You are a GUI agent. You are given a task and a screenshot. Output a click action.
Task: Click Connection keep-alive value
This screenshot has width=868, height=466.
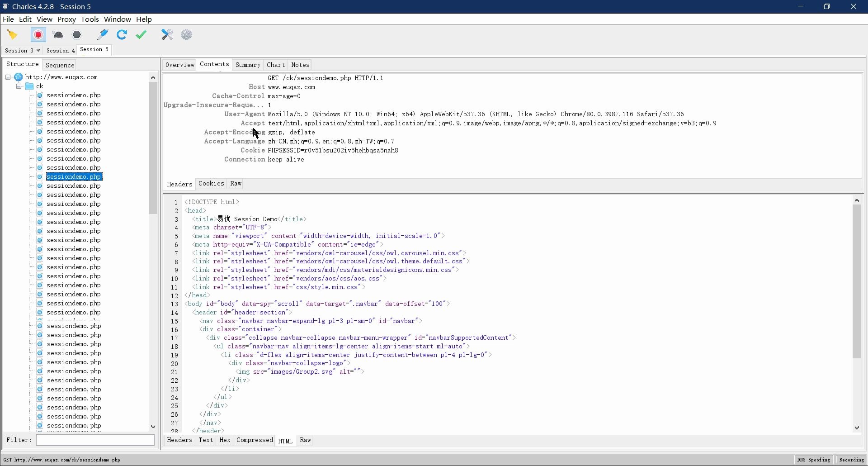(x=286, y=159)
